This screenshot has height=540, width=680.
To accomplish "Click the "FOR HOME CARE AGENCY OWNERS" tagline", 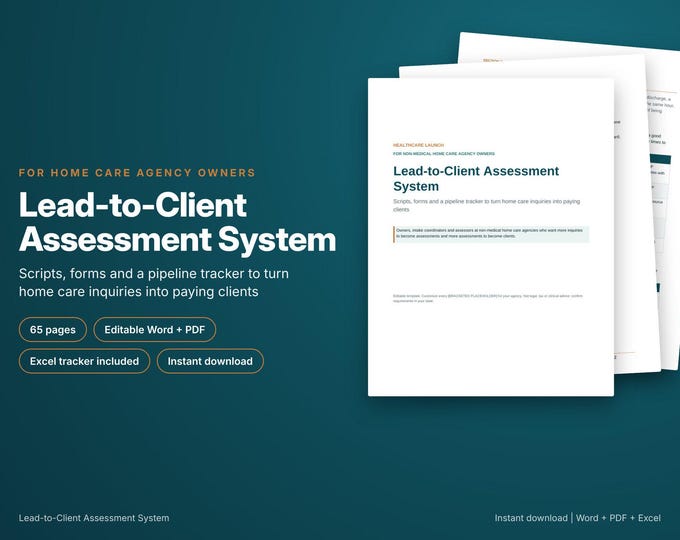I will click(137, 173).
